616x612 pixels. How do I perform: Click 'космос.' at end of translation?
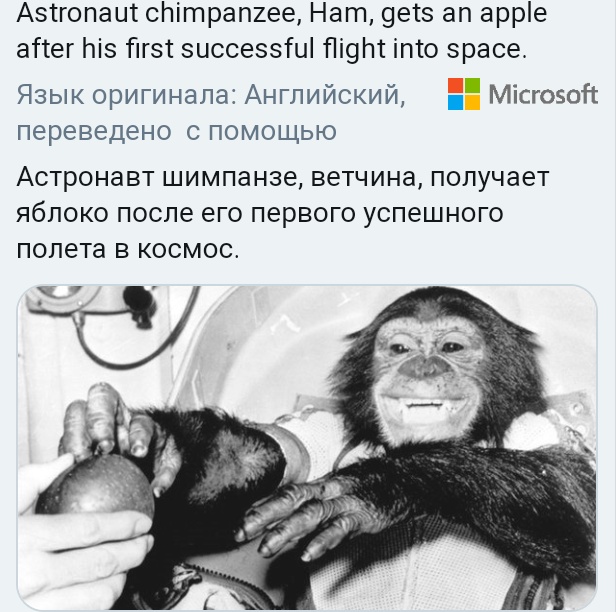click(x=188, y=249)
